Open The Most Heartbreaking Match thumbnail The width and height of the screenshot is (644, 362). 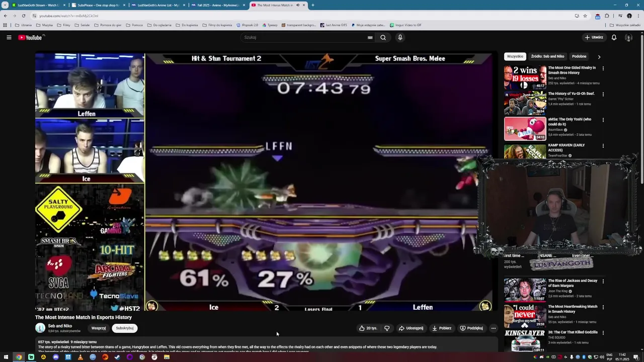pos(525,316)
